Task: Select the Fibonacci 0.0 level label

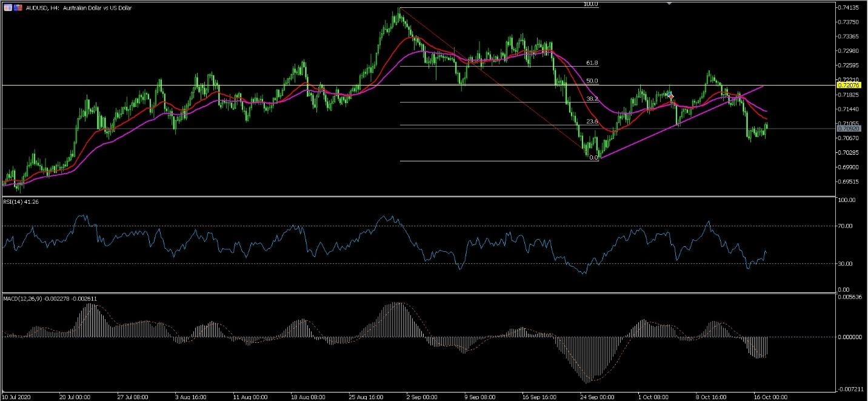Action: click(x=593, y=158)
